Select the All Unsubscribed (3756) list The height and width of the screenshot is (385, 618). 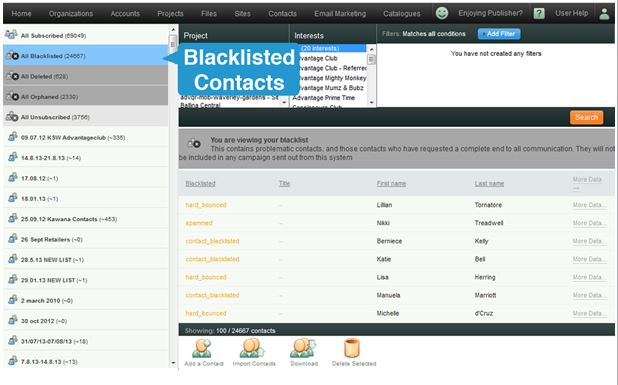click(86, 117)
